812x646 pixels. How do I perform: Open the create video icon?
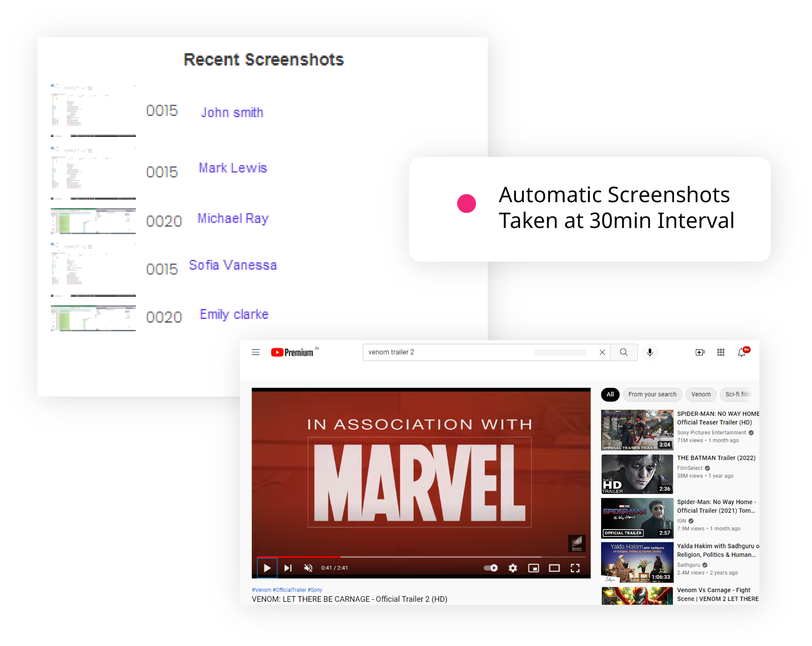tap(699, 352)
